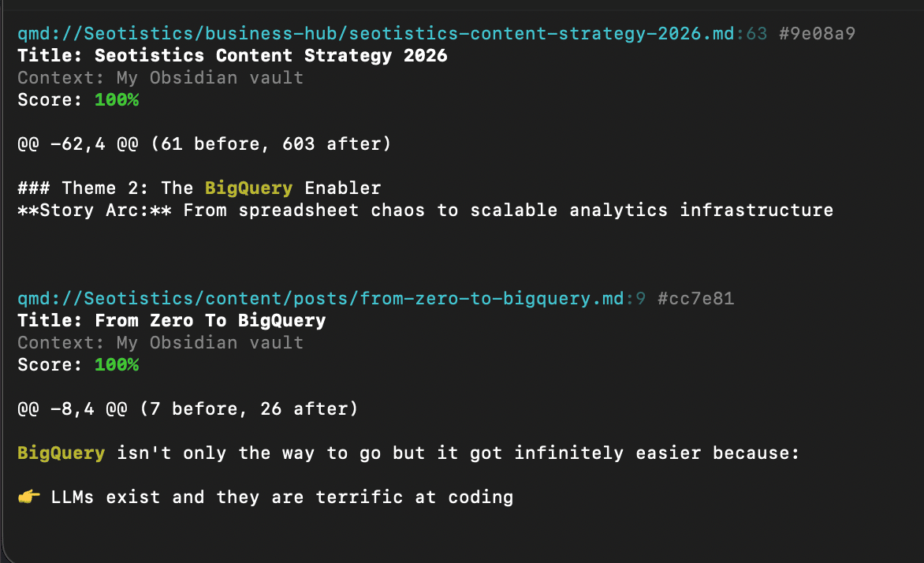Click the "LLMs exist" text line
The image size is (924, 563).
click(281, 498)
